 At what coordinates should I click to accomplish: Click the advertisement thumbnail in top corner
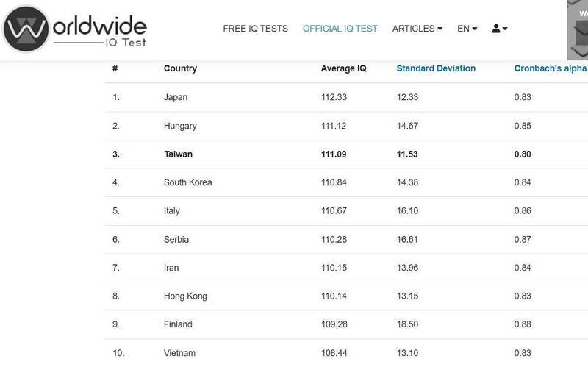tap(577, 29)
